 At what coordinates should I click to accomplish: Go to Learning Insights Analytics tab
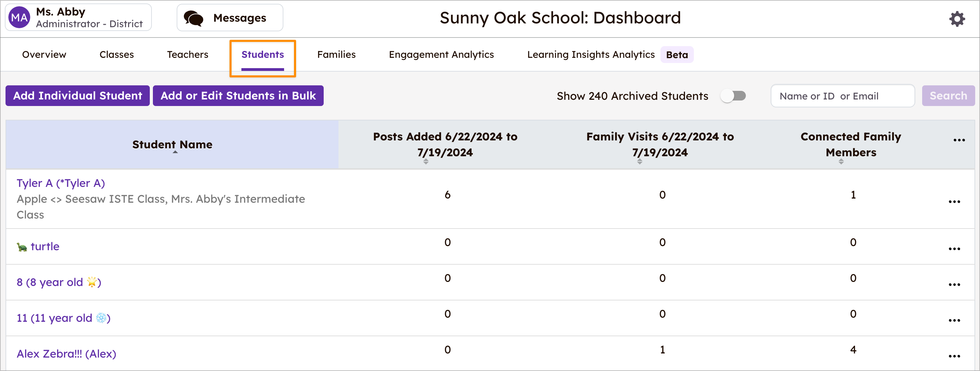(591, 55)
